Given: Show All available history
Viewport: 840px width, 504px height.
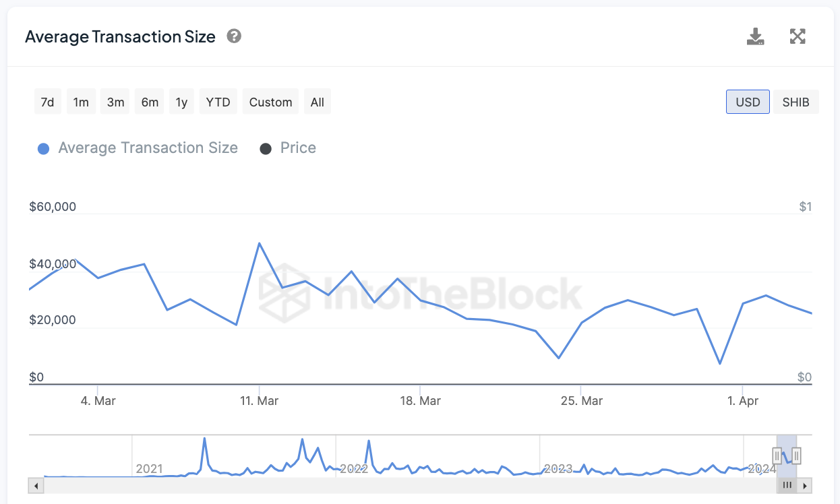Looking at the screenshot, I should click(318, 102).
